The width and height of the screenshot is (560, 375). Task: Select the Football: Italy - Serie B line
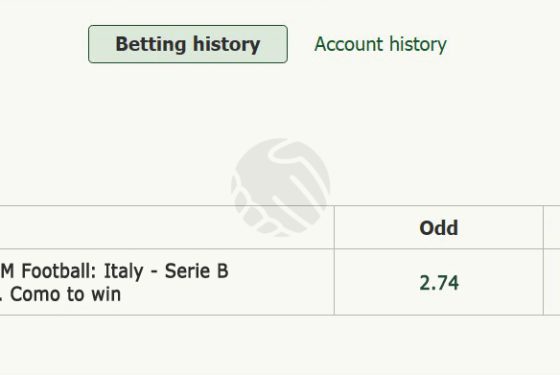(114, 271)
